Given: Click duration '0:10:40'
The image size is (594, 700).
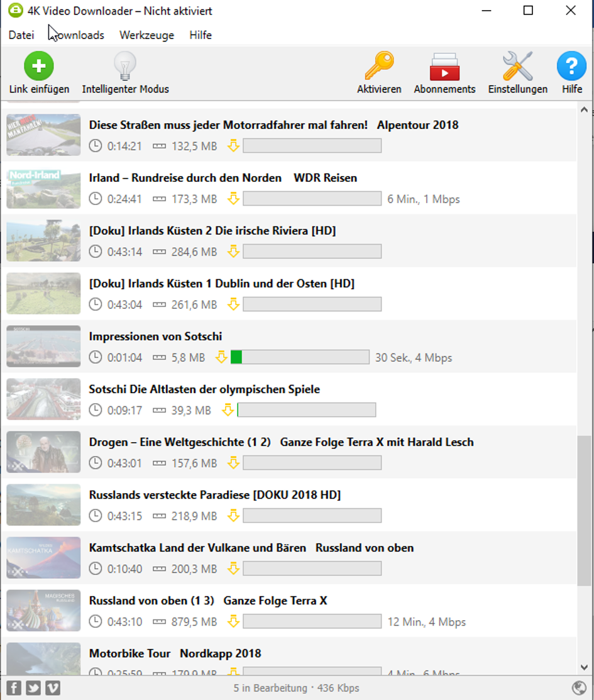Looking at the screenshot, I should pos(124,569).
